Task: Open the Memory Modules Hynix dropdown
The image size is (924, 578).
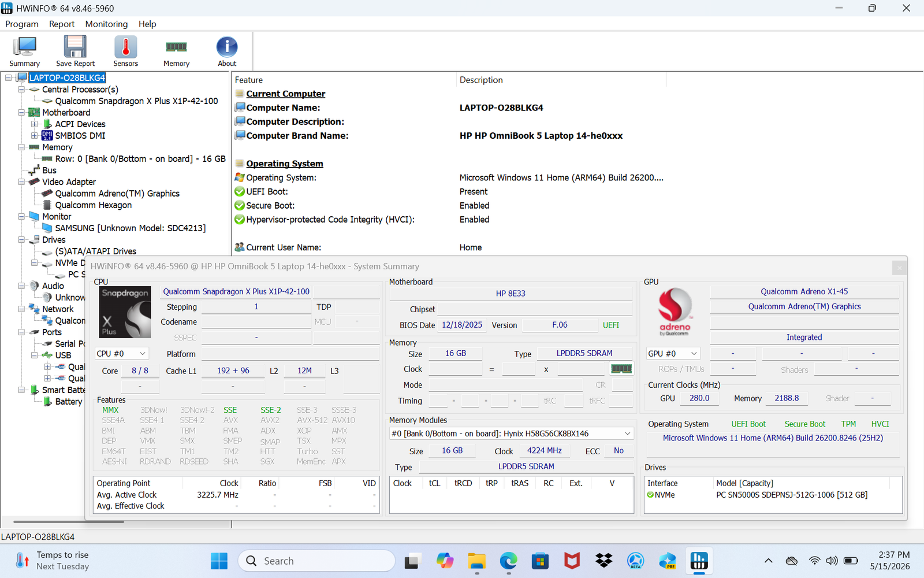Action: (x=512, y=433)
